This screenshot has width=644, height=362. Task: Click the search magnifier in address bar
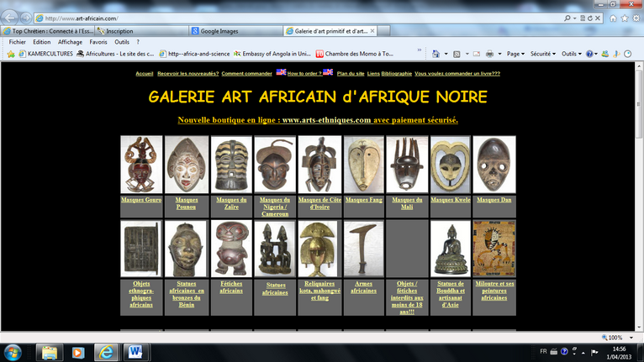coord(567,18)
